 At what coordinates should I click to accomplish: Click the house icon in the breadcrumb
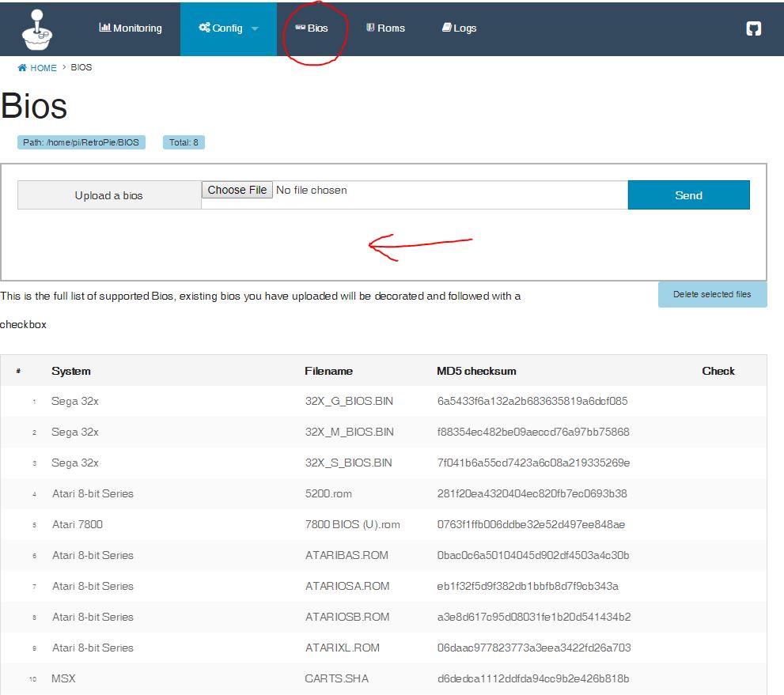click(x=22, y=68)
